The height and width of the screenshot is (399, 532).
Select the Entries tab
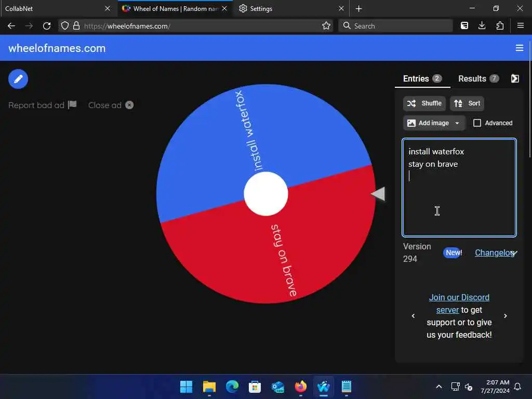pyautogui.click(x=422, y=79)
